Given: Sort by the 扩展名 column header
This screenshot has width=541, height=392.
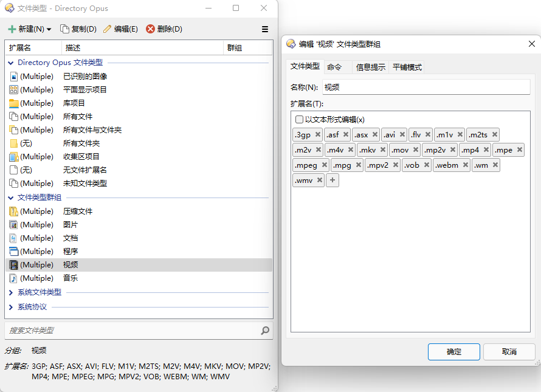Looking at the screenshot, I should 33,48.
